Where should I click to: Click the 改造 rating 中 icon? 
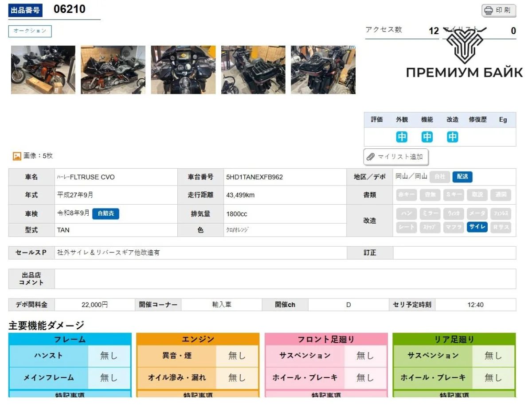(x=452, y=137)
